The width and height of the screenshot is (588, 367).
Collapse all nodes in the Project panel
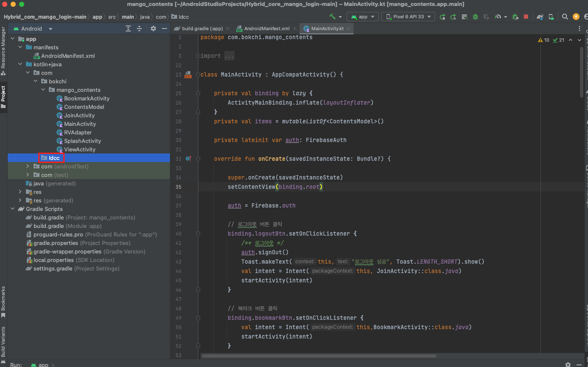(x=139, y=28)
